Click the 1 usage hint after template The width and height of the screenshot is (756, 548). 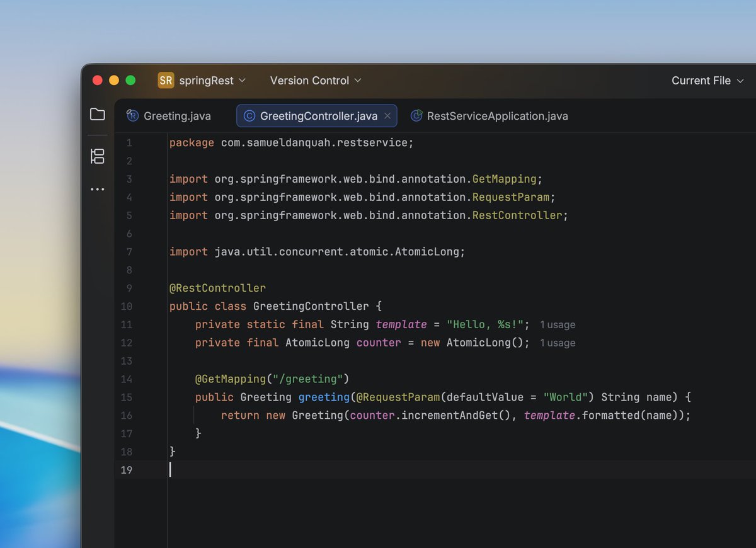pos(558,325)
